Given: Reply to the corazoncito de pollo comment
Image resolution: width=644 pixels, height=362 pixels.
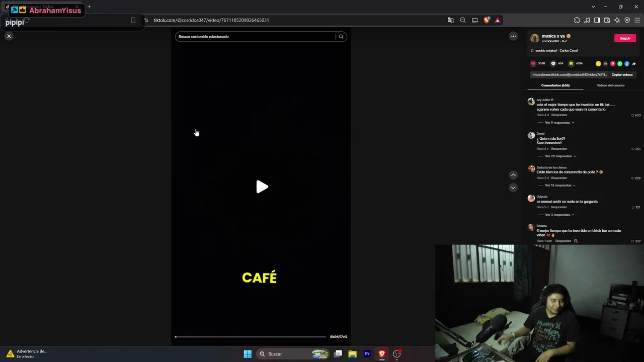Looking at the screenshot, I should point(559,178).
